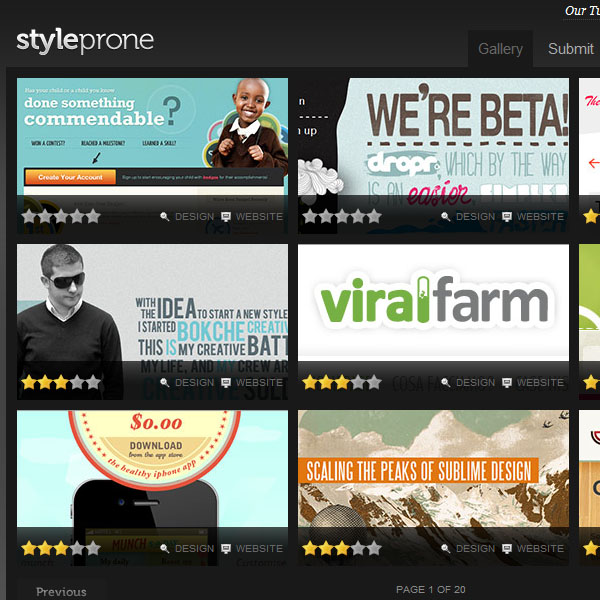
Task: Click monitor icon on Bokche card
Action: 226,382
